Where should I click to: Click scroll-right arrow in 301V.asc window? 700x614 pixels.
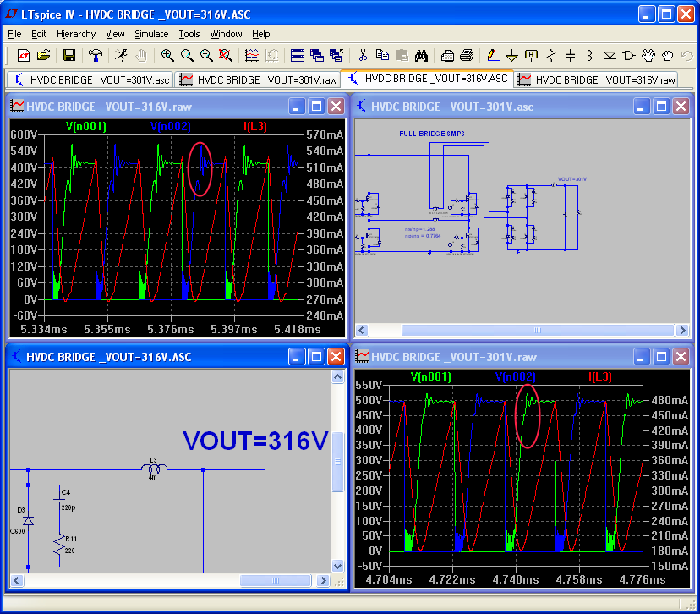(682, 331)
